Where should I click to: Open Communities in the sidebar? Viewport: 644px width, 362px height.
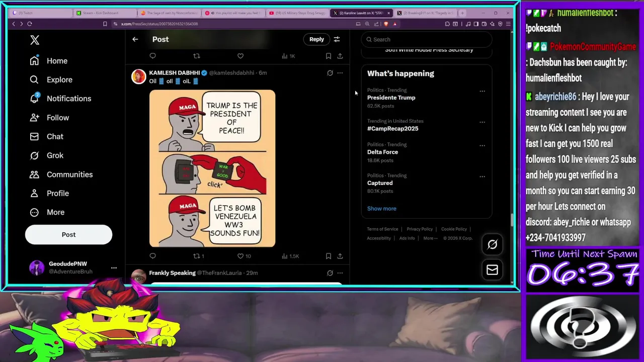click(x=61, y=174)
